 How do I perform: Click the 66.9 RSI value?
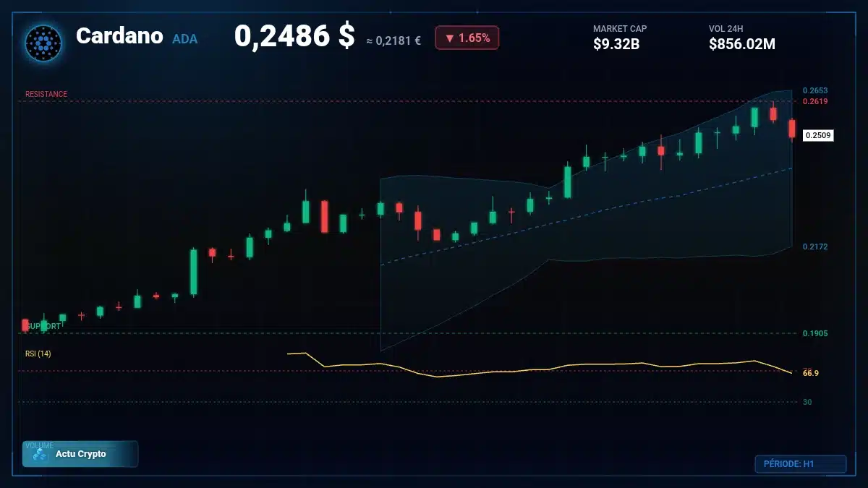click(811, 373)
